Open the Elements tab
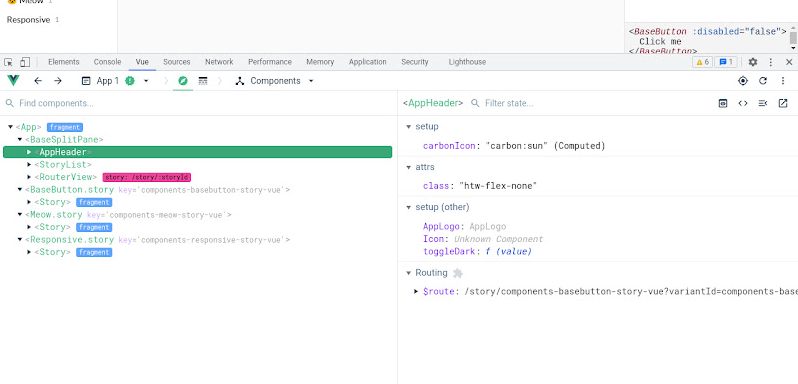The height and width of the screenshot is (384, 798). pos(64,62)
